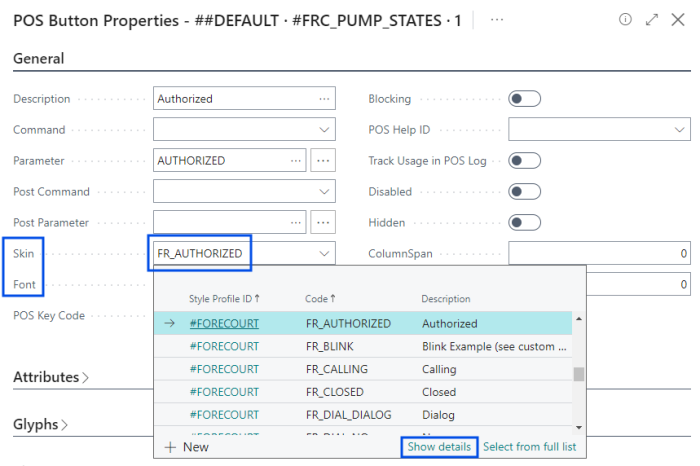Click the info icon in header

[x=626, y=19]
